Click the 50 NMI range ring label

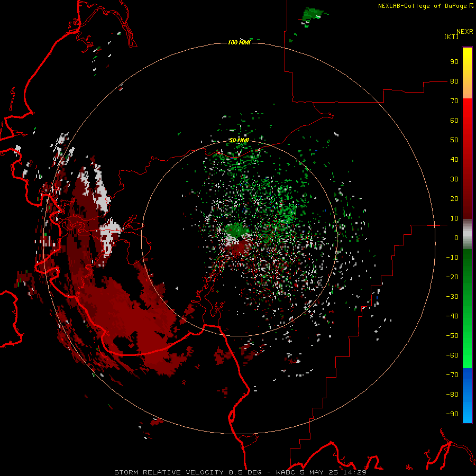point(239,140)
